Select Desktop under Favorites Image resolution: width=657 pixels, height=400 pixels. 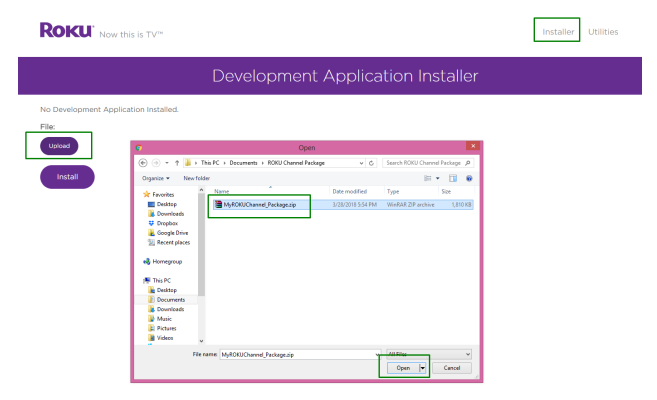[x=162, y=204]
